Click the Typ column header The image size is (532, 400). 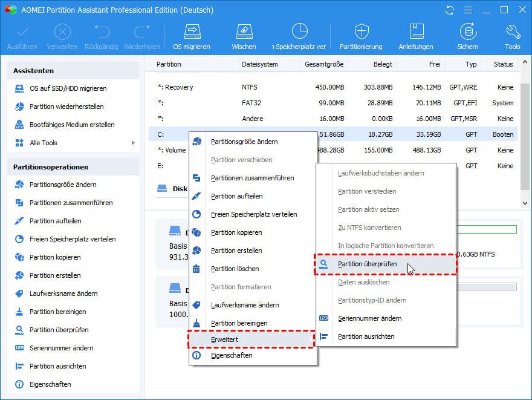[x=471, y=64]
